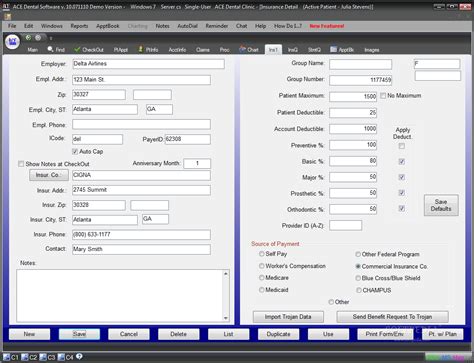Toggle Apply Deduct. checkbox for Orthodontic %
This screenshot has width=474, height=363.
pos(402,208)
